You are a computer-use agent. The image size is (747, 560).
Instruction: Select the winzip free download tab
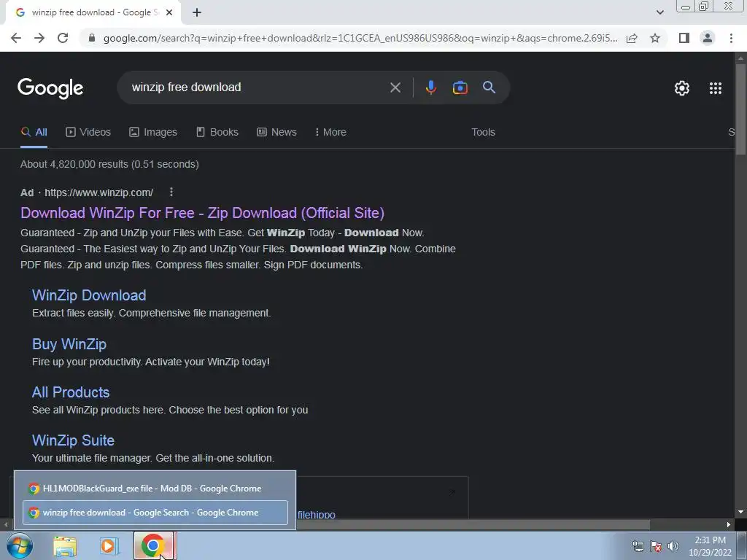[x=93, y=12]
